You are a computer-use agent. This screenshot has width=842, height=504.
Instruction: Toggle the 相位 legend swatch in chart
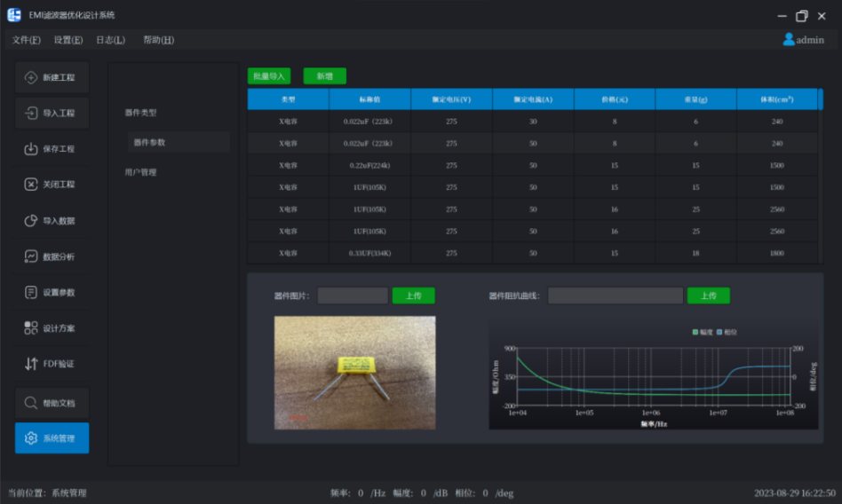click(x=719, y=332)
